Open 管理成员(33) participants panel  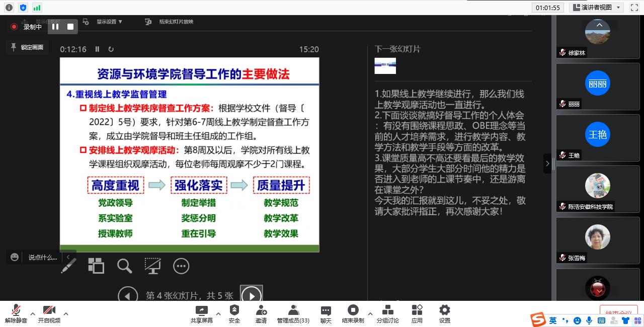point(293,314)
